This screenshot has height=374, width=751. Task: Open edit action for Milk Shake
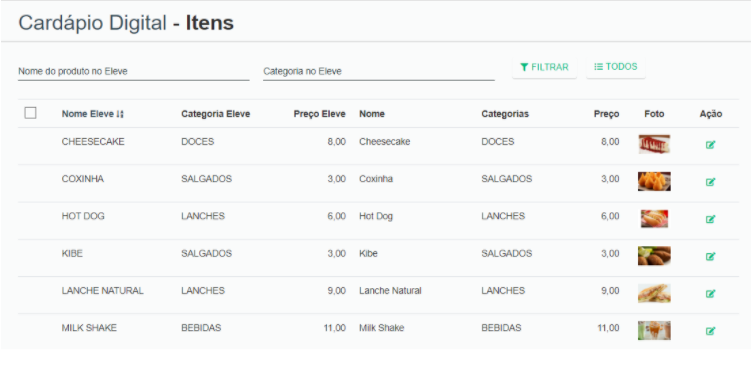click(710, 330)
